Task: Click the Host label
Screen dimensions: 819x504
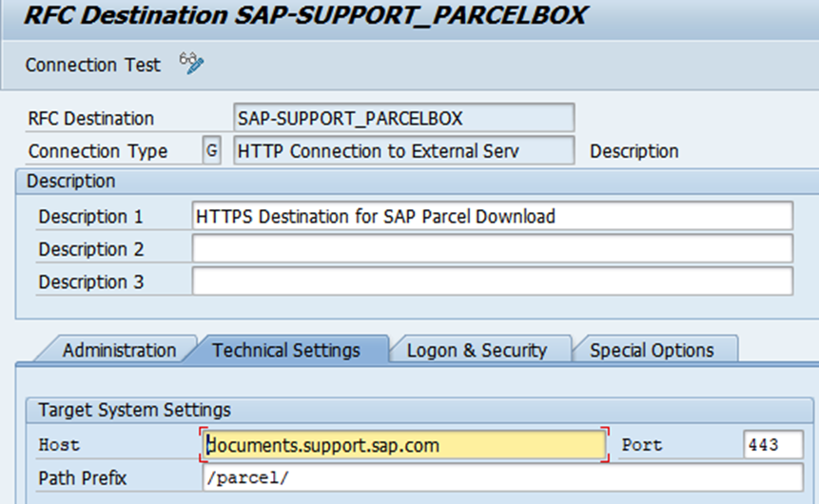Action: (x=59, y=445)
